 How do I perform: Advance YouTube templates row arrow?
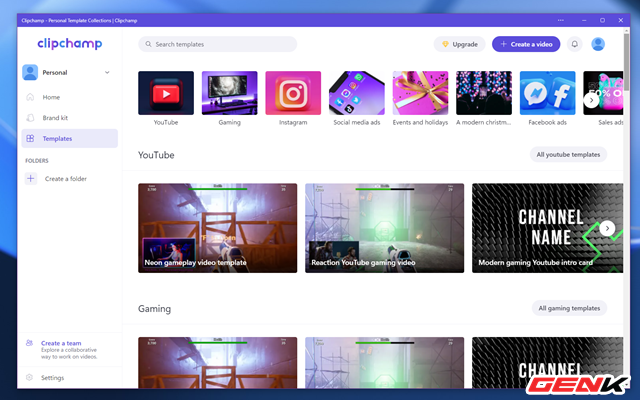[607, 228]
